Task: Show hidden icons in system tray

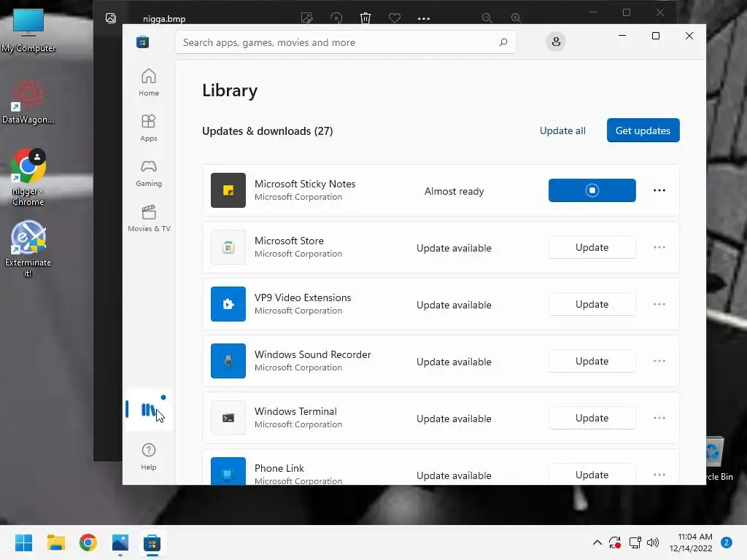Action: click(x=597, y=542)
